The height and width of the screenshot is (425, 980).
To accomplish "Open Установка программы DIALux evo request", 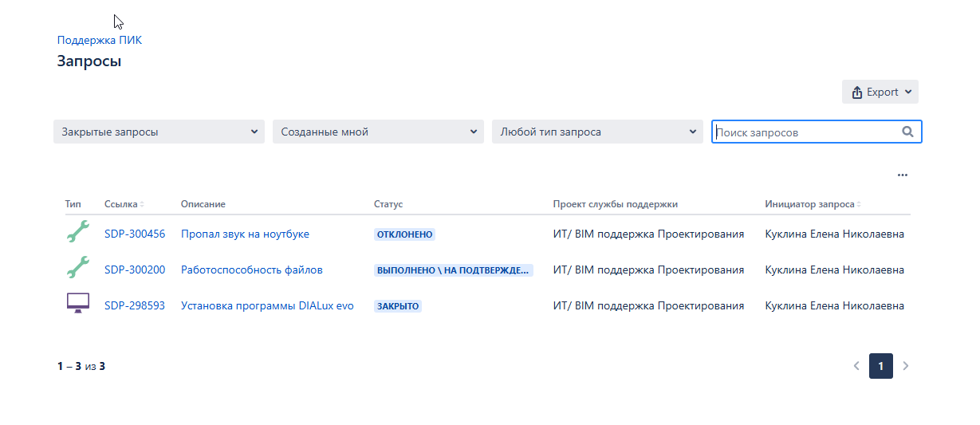I will click(x=267, y=305).
